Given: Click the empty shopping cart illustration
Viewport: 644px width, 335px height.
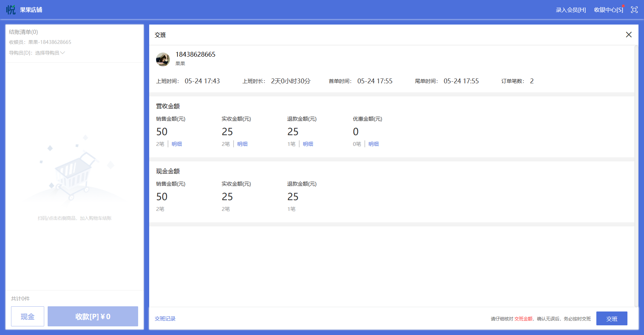Looking at the screenshot, I should point(74,169).
